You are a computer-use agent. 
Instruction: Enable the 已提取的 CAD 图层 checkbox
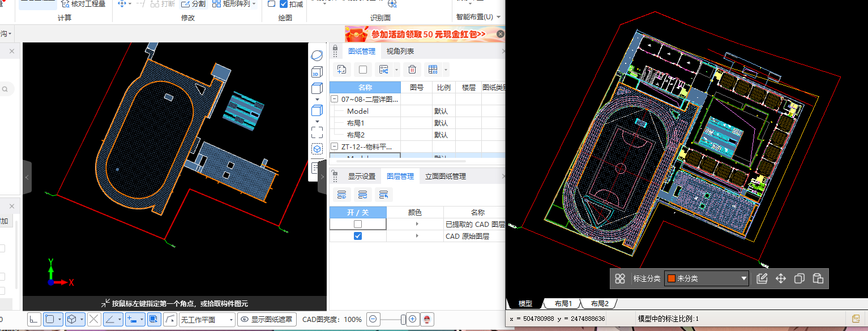358,224
